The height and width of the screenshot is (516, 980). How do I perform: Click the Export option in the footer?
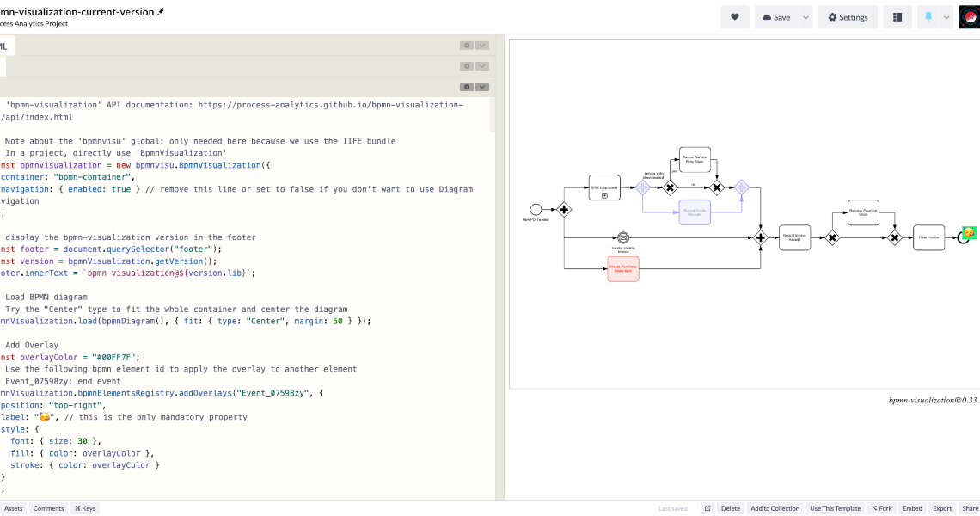click(x=942, y=508)
